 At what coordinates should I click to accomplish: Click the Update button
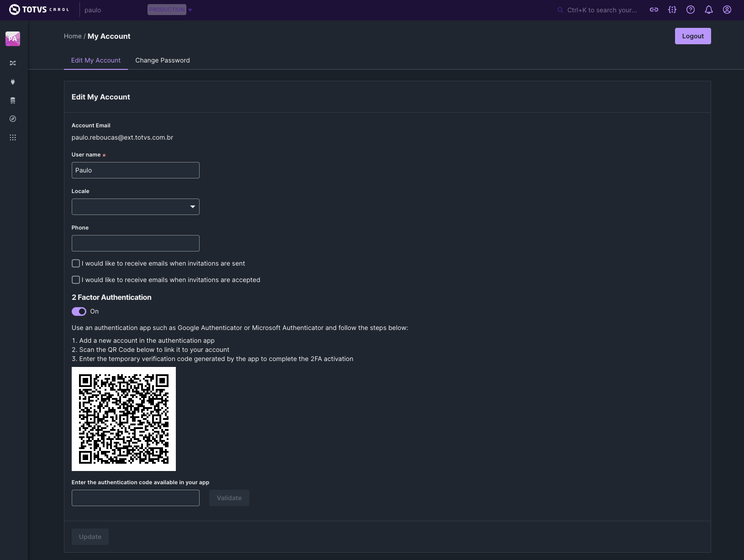point(90,537)
